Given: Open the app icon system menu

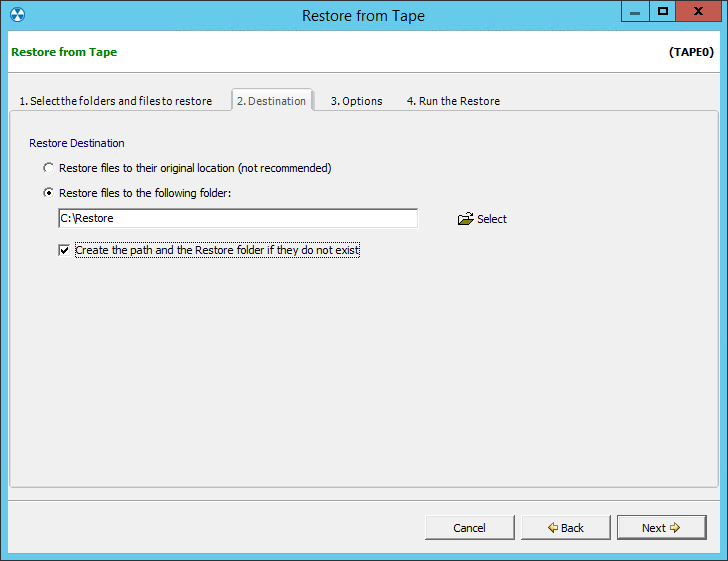Looking at the screenshot, I should (x=16, y=15).
